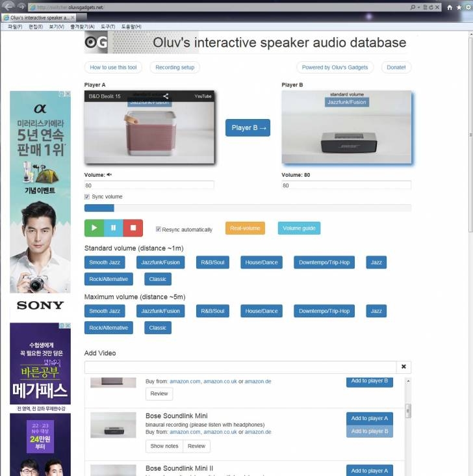This screenshot has width=473, height=476.
Task: Click the Player B Bose speaker video
Action: 346,127
